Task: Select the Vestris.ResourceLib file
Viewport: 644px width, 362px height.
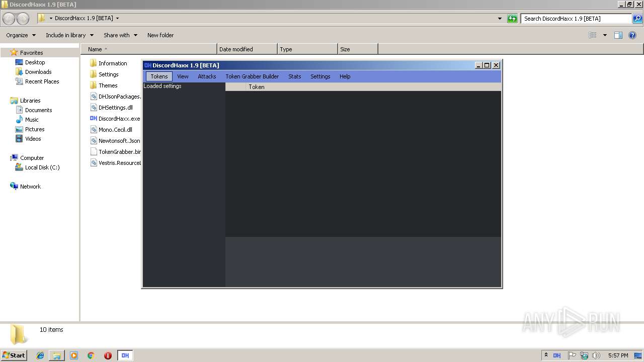Action: (x=116, y=163)
